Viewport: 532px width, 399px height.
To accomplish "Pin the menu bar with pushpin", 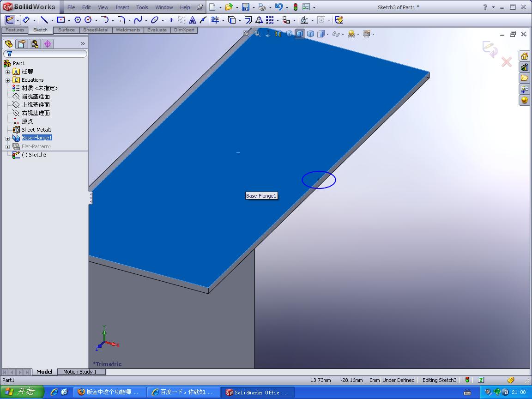I will point(200,7).
